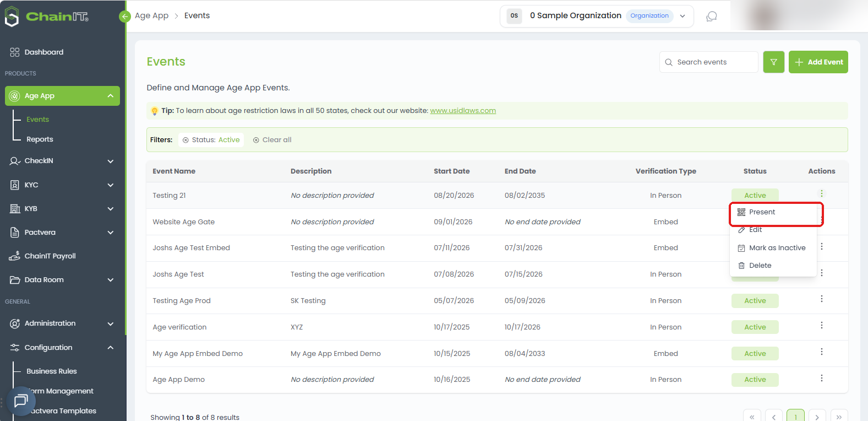Open the organization selector dropdown

click(597, 16)
